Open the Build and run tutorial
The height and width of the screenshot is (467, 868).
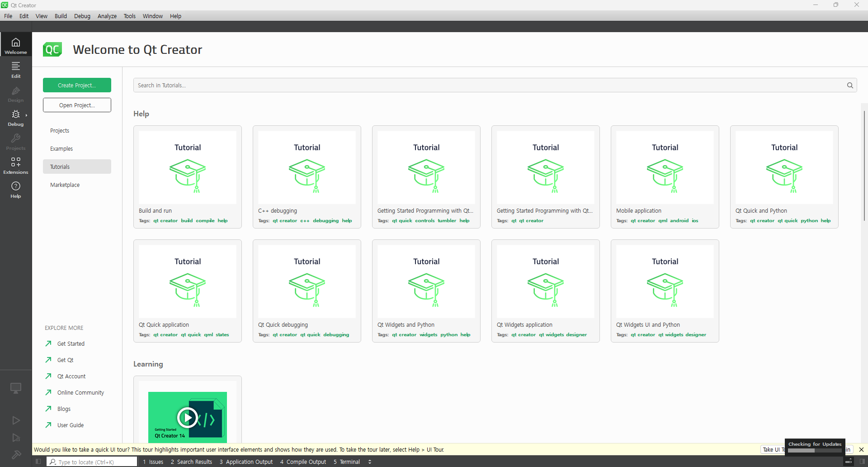188,177
